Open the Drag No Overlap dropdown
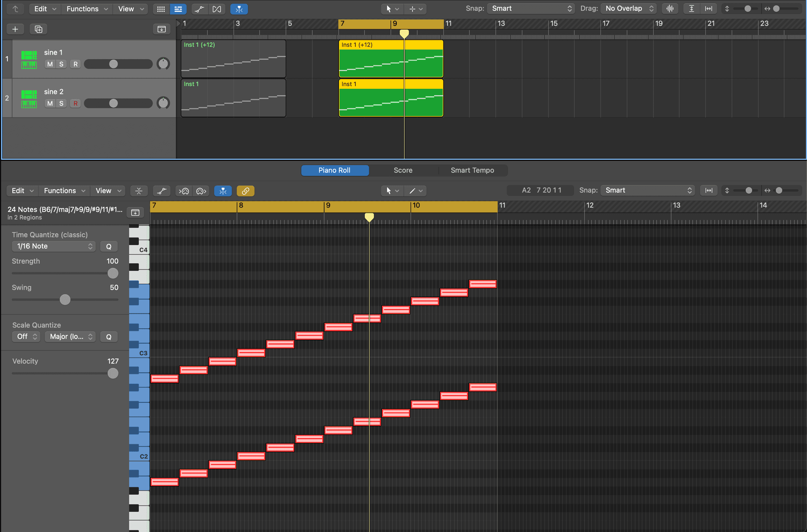 pyautogui.click(x=628, y=8)
